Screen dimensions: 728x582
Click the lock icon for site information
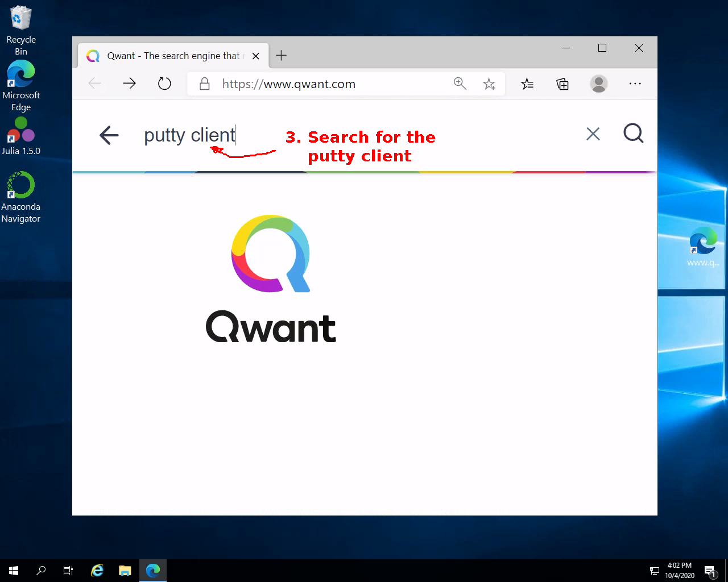pos(204,84)
